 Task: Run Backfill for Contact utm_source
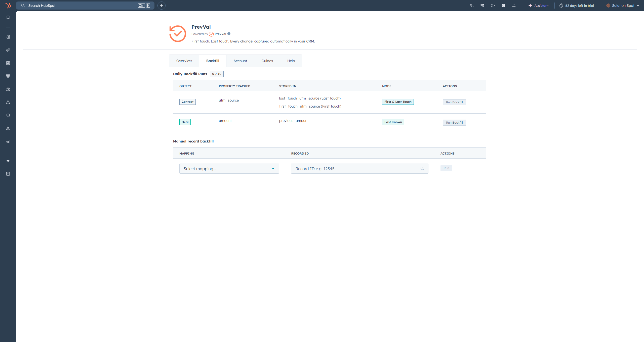click(454, 102)
